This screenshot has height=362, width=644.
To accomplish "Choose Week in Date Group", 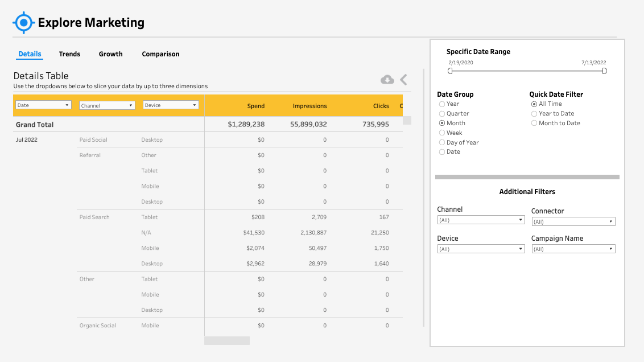I will click(442, 133).
